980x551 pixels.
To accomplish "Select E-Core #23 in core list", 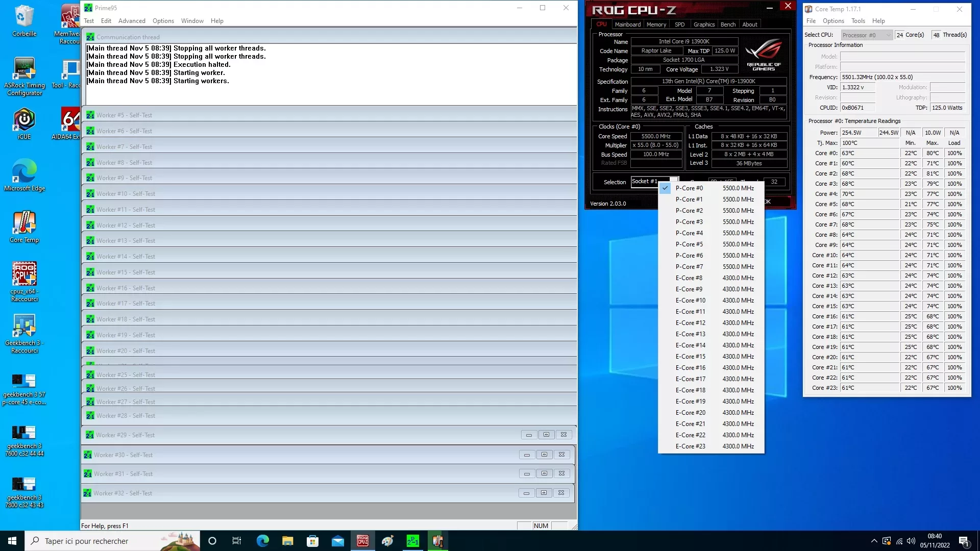I will point(712,446).
